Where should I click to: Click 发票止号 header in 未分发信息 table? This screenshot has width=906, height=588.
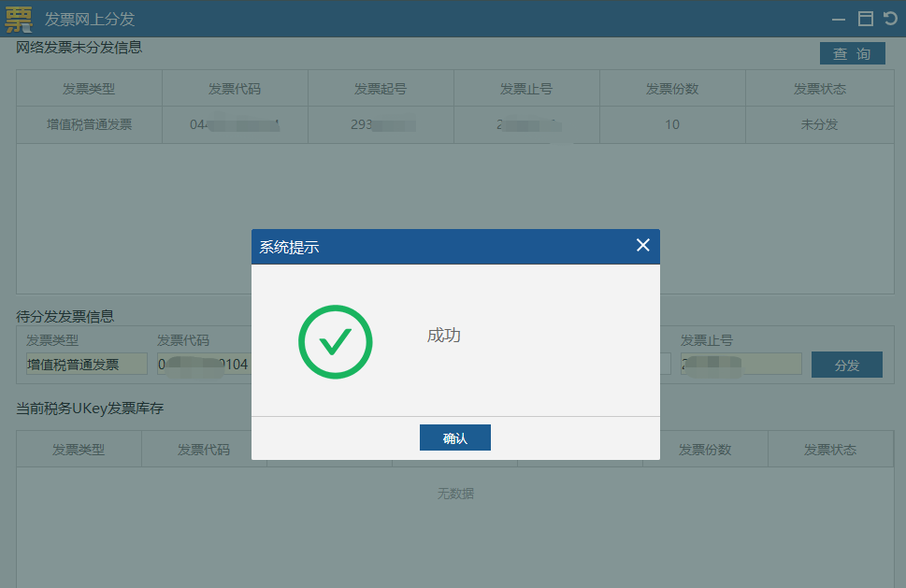[x=526, y=89]
